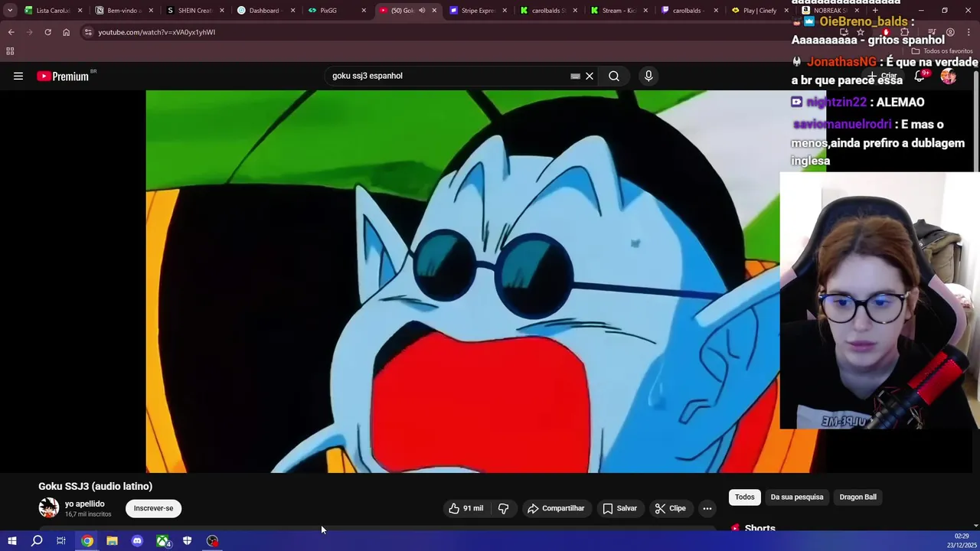Save the video with Salvar

point(619,508)
